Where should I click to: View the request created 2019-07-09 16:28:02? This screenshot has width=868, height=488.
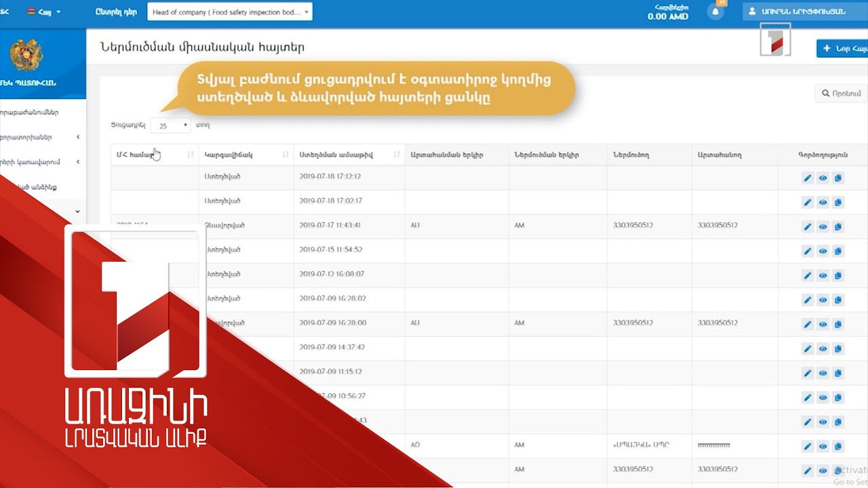823,300
